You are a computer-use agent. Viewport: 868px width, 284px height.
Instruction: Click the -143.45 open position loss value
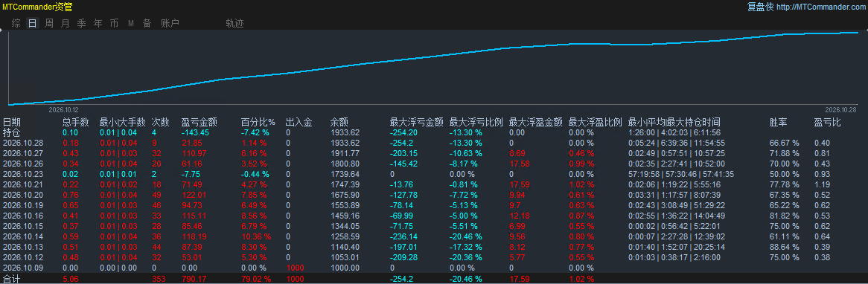[x=195, y=132]
